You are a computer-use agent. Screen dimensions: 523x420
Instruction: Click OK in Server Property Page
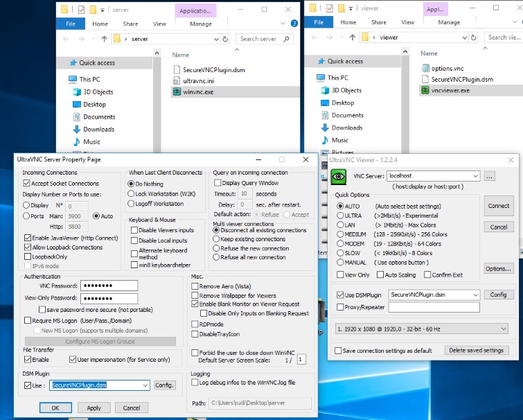(x=55, y=408)
